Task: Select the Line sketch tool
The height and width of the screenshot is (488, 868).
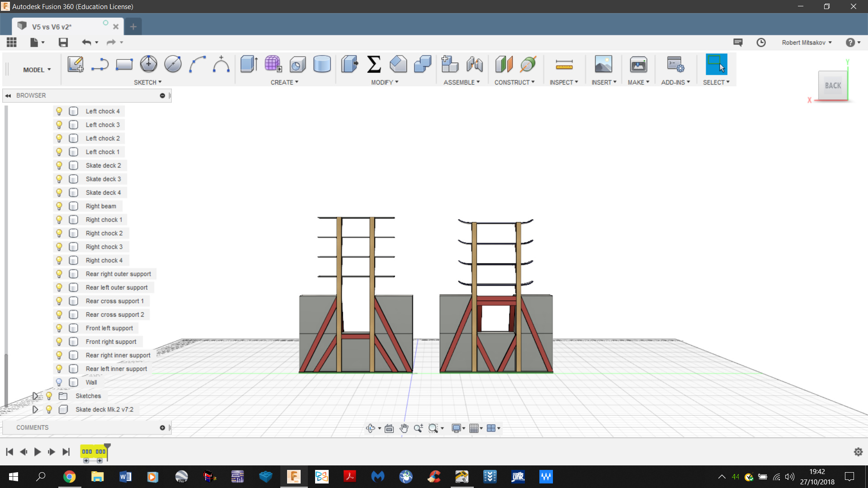Action: point(99,64)
